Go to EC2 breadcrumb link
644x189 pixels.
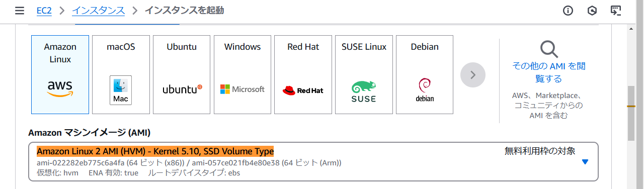click(x=44, y=11)
